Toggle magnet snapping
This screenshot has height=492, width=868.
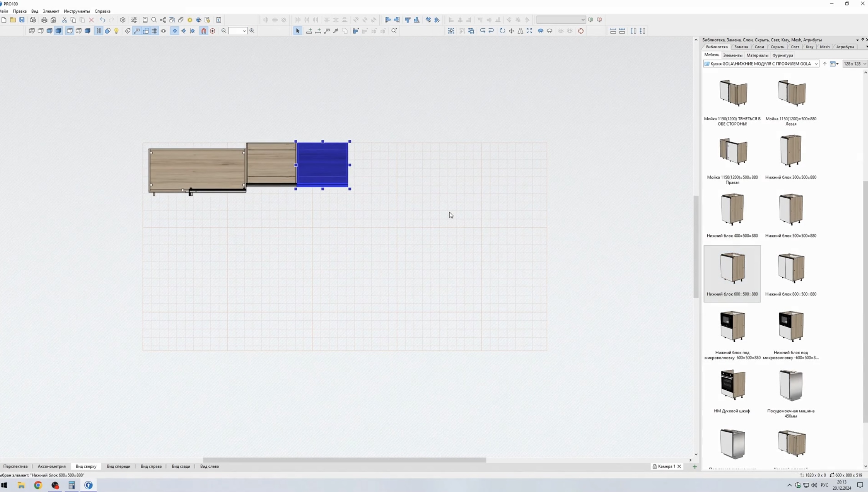click(x=204, y=31)
